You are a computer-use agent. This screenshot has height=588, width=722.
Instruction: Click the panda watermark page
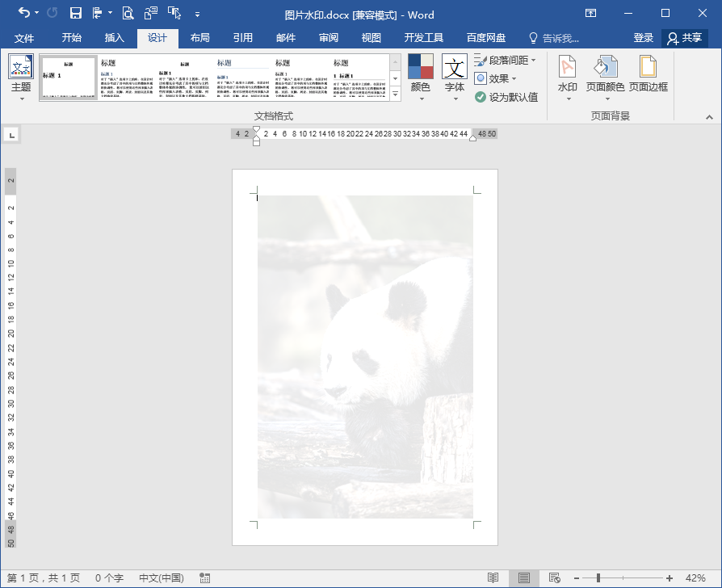point(365,357)
